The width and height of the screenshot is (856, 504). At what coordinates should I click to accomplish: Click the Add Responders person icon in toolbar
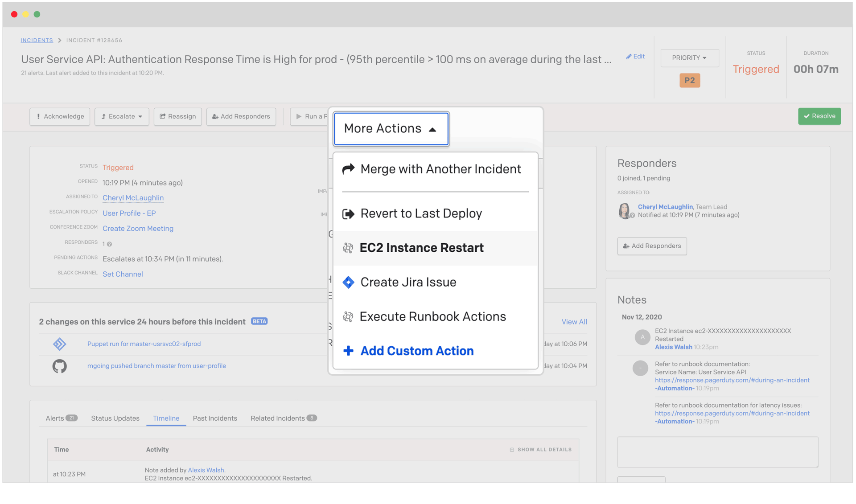[x=214, y=116]
